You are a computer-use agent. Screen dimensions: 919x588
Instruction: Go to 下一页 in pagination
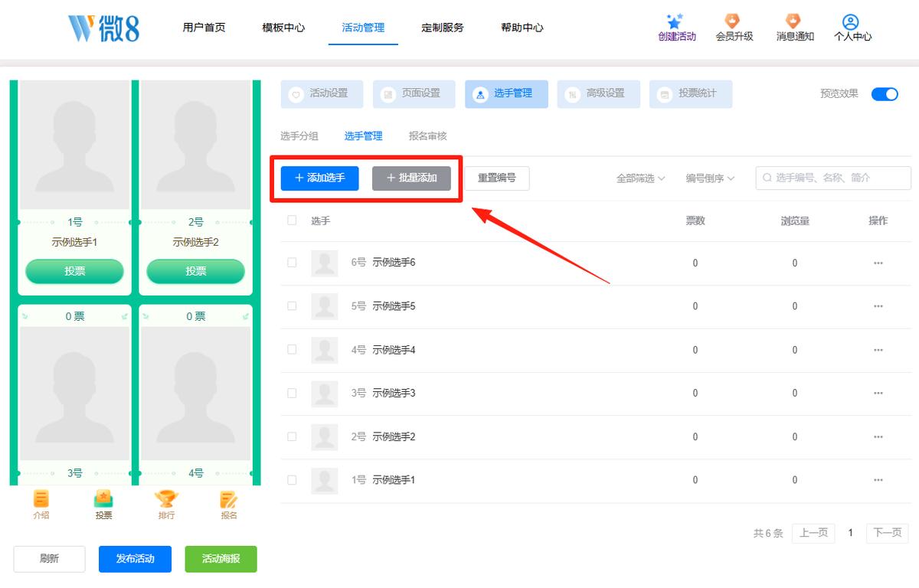coord(887,534)
